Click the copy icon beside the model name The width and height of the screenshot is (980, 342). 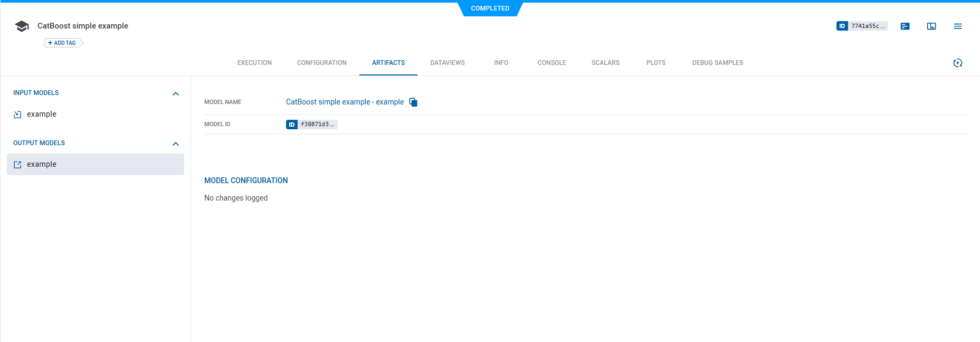click(x=413, y=102)
